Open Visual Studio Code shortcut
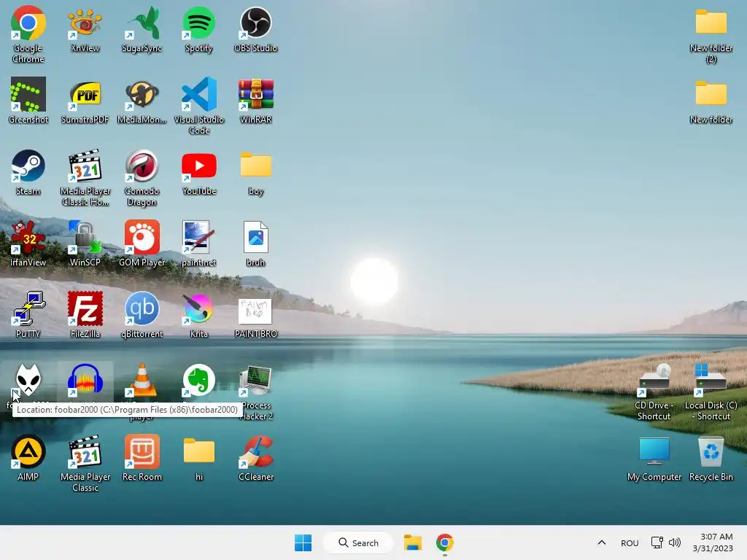 (198, 94)
